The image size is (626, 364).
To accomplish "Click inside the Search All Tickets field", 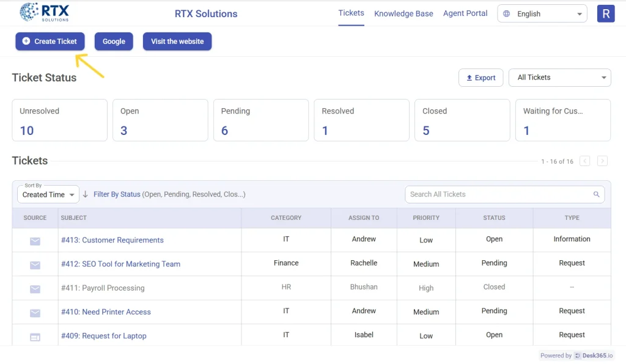I will click(x=501, y=194).
